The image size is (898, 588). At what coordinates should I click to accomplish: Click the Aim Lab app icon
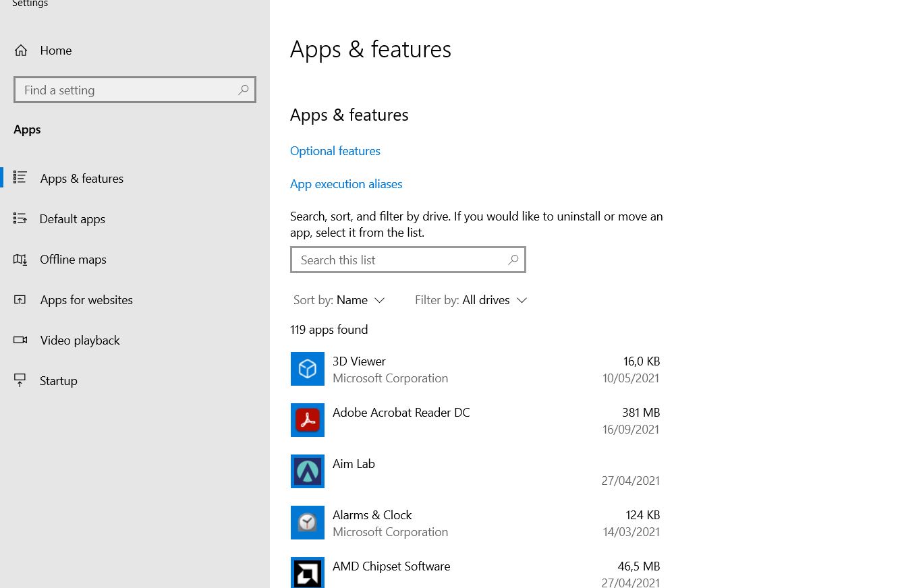point(308,471)
